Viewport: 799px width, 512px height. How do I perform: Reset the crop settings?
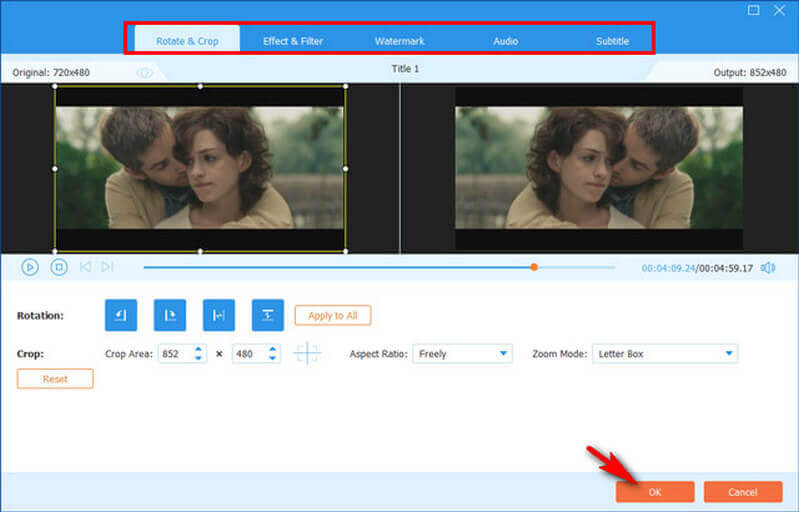click(x=55, y=379)
